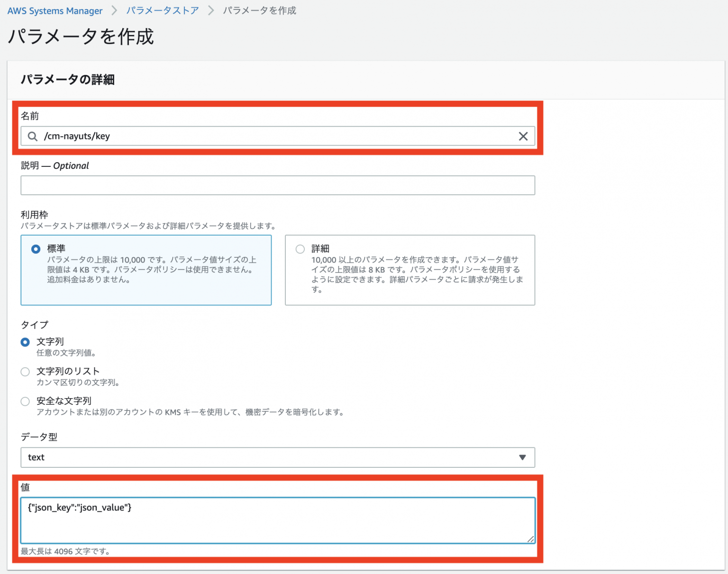Click the search magnifier icon in the name field

32,136
